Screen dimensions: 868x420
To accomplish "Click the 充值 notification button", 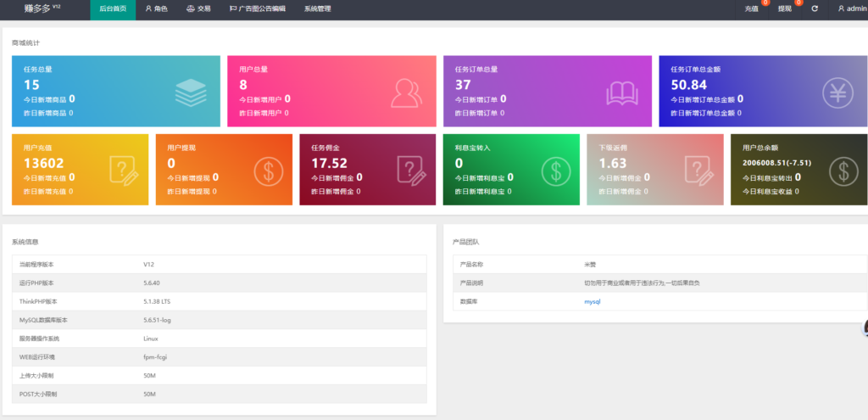I will pos(752,8).
